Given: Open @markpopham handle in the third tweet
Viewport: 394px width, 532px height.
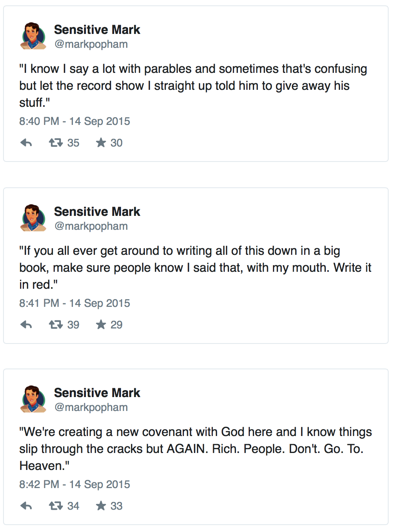Looking at the screenshot, I should 91,407.
